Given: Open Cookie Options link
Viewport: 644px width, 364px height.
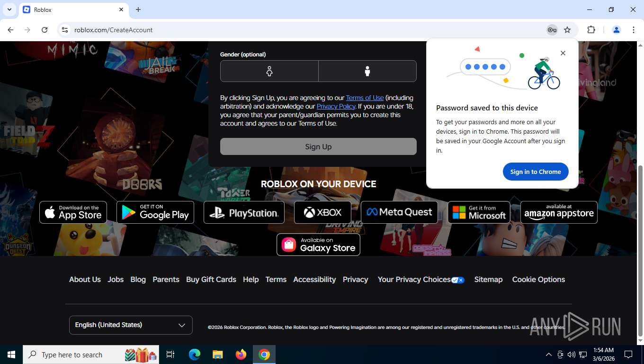Looking at the screenshot, I should [x=538, y=279].
